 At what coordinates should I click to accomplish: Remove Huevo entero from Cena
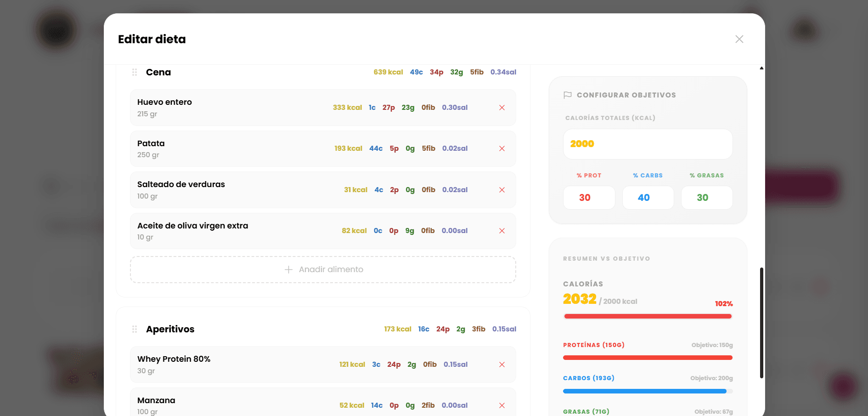point(502,108)
